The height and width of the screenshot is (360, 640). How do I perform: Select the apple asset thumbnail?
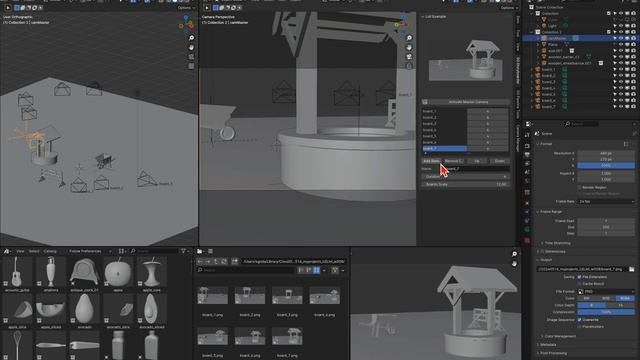tap(118, 272)
